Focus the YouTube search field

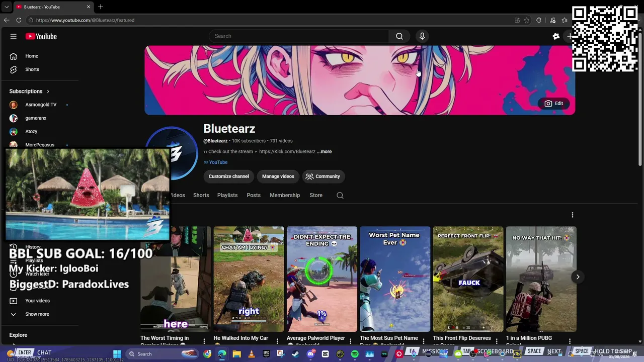(x=299, y=36)
